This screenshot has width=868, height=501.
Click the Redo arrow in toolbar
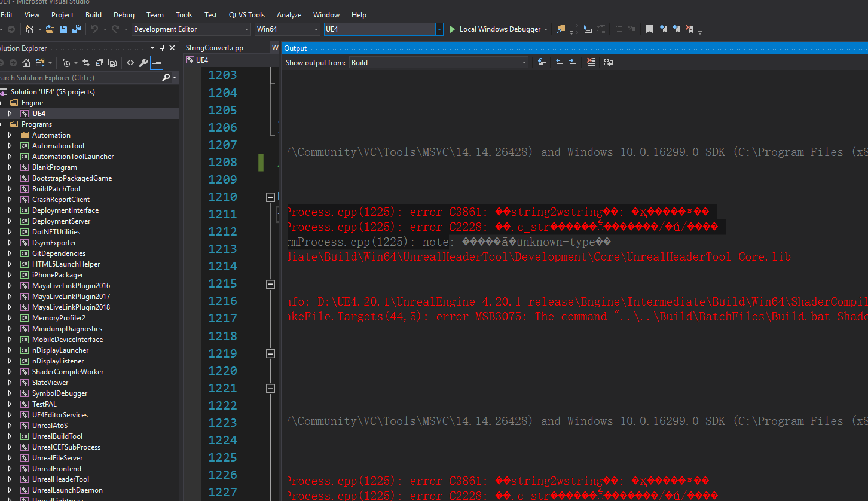[x=115, y=29]
